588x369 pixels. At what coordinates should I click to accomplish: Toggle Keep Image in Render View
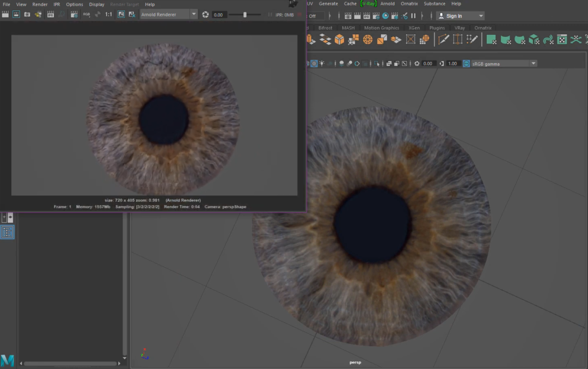[121, 15]
